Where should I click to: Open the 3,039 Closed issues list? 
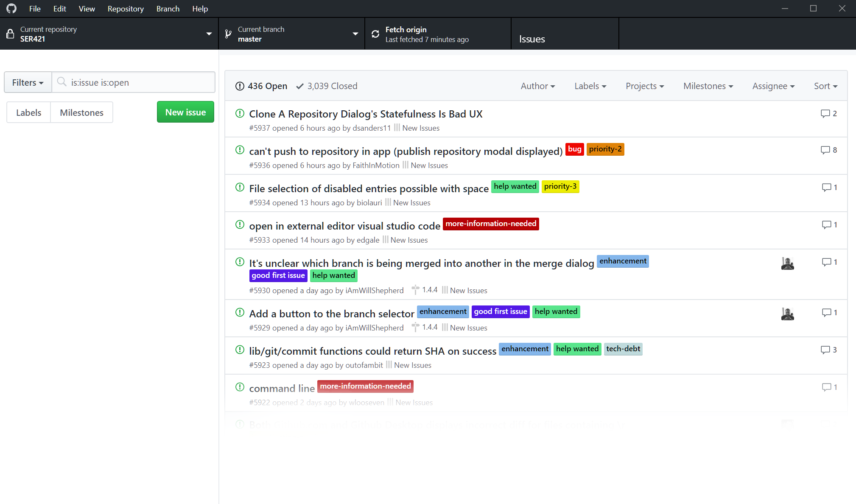pos(332,86)
